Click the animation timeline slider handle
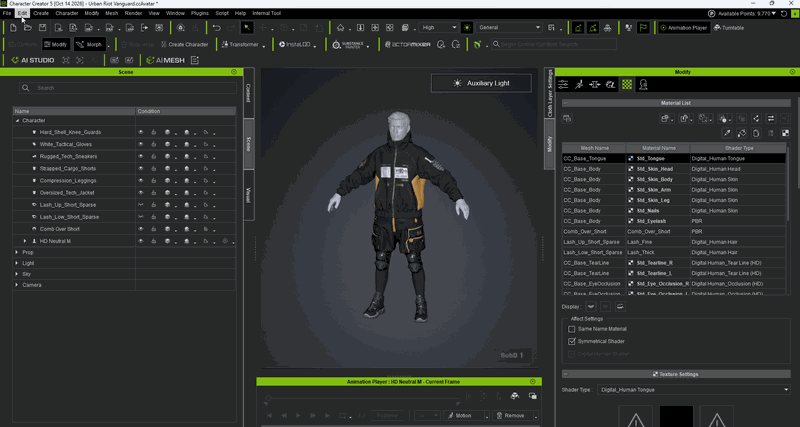Screen dimensions: 800x427 [268, 398]
